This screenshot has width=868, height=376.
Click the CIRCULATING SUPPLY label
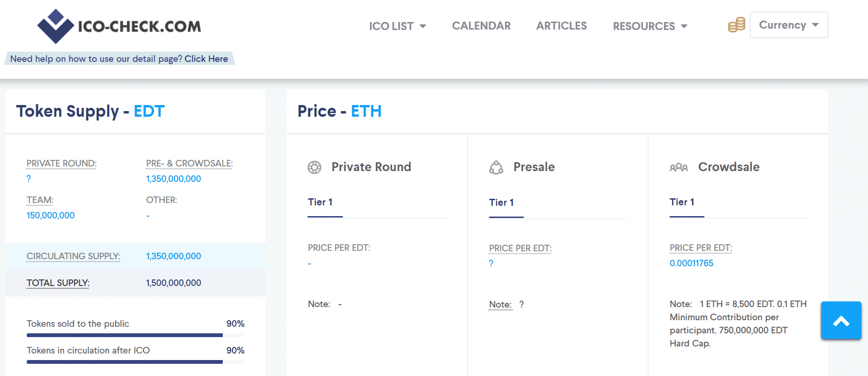click(73, 256)
